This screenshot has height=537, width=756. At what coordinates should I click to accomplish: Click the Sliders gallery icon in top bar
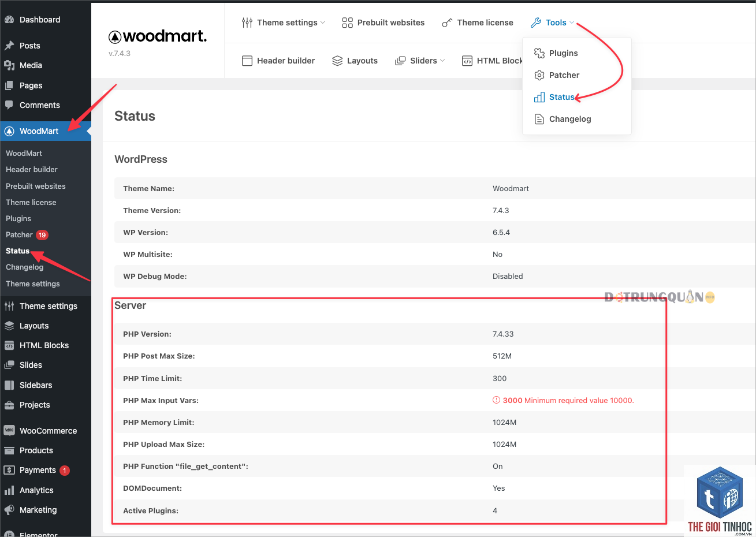pyautogui.click(x=400, y=61)
